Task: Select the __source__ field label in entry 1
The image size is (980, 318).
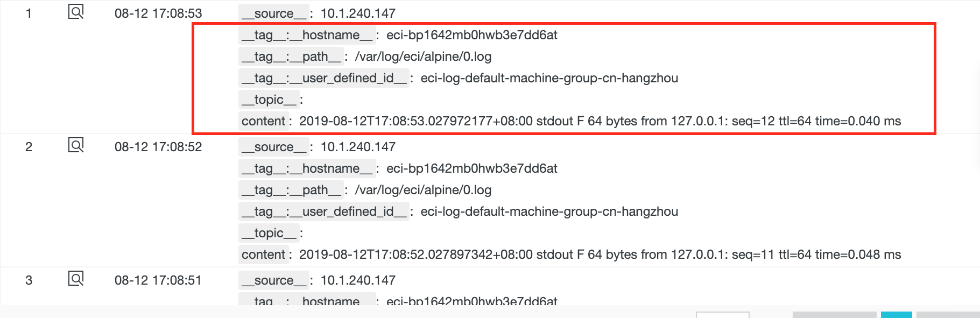Action: tap(274, 13)
